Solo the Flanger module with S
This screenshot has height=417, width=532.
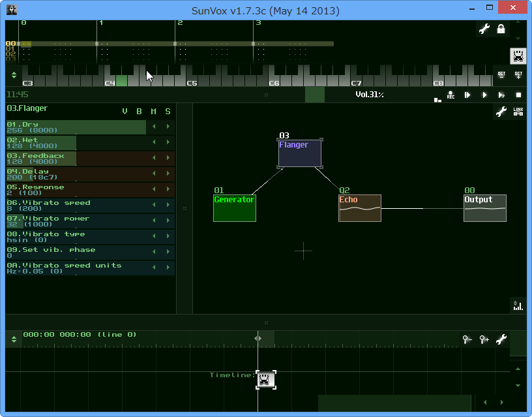[168, 112]
